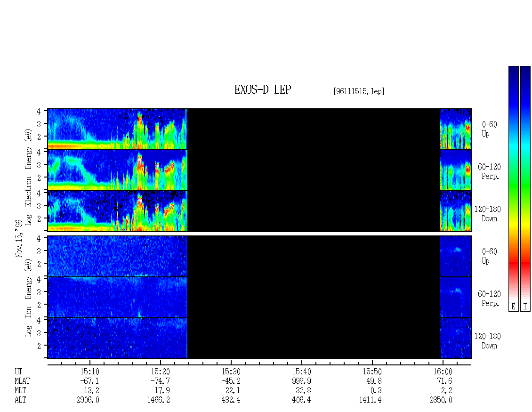Select the 15:10 UT tick label
The height and width of the screenshot is (412, 532).
(x=89, y=372)
